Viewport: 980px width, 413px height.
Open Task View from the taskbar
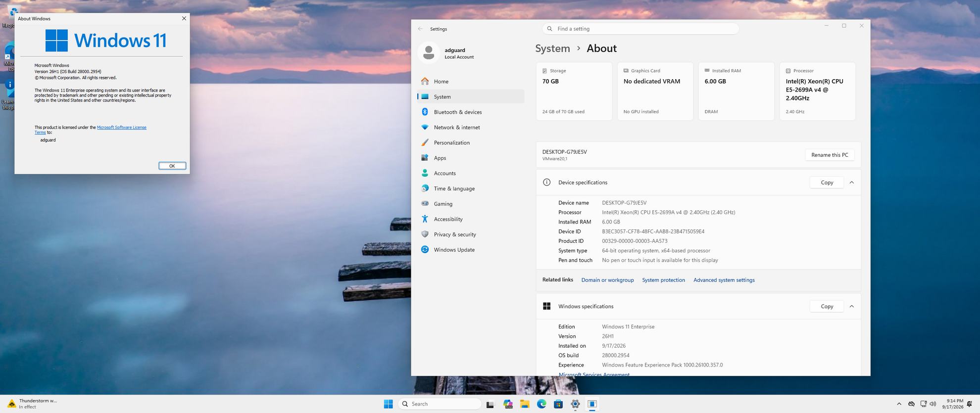tap(490, 404)
